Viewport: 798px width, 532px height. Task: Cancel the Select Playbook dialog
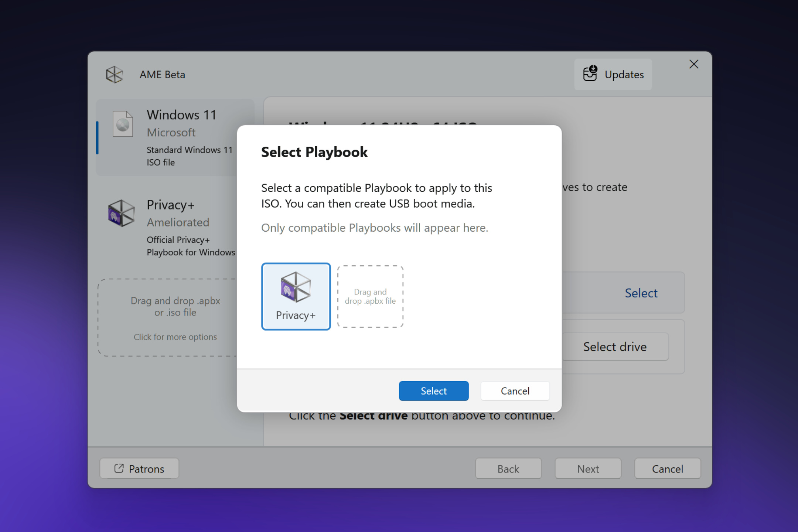(x=515, y=391)
